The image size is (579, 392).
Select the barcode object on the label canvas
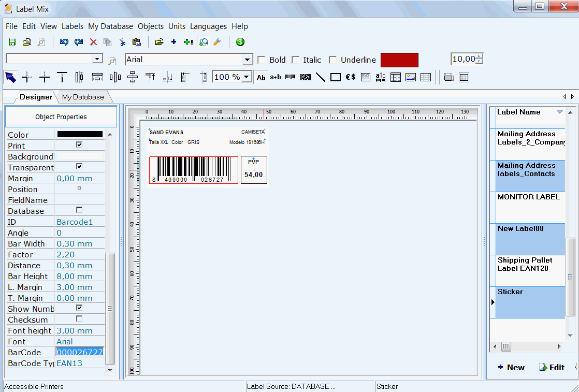pos(194,170)
